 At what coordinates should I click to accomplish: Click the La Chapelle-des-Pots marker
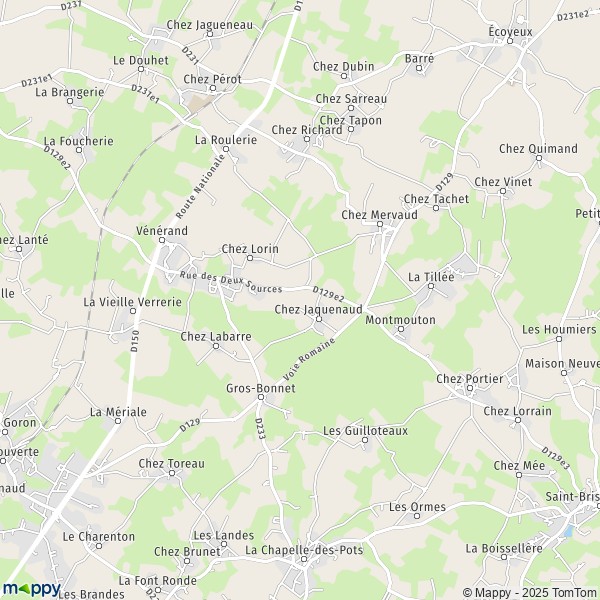pyautogui.click(x=304, y=559)
